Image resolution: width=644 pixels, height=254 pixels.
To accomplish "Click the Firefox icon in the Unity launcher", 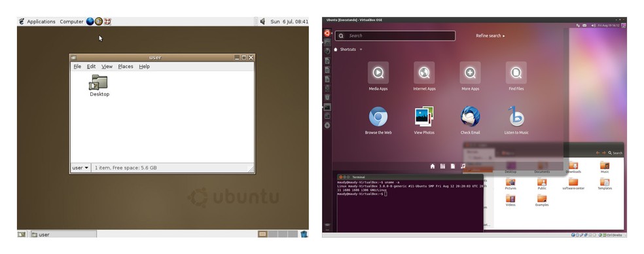I will pos(327,51).
